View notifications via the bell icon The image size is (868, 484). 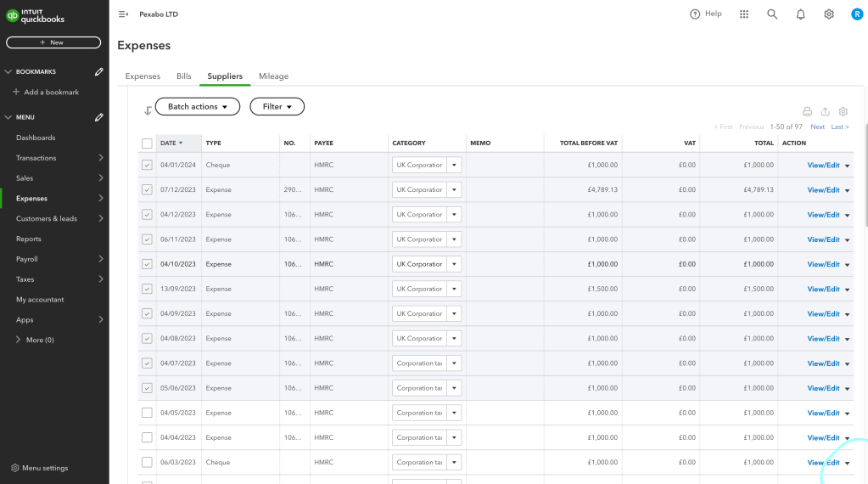[800, 14]
